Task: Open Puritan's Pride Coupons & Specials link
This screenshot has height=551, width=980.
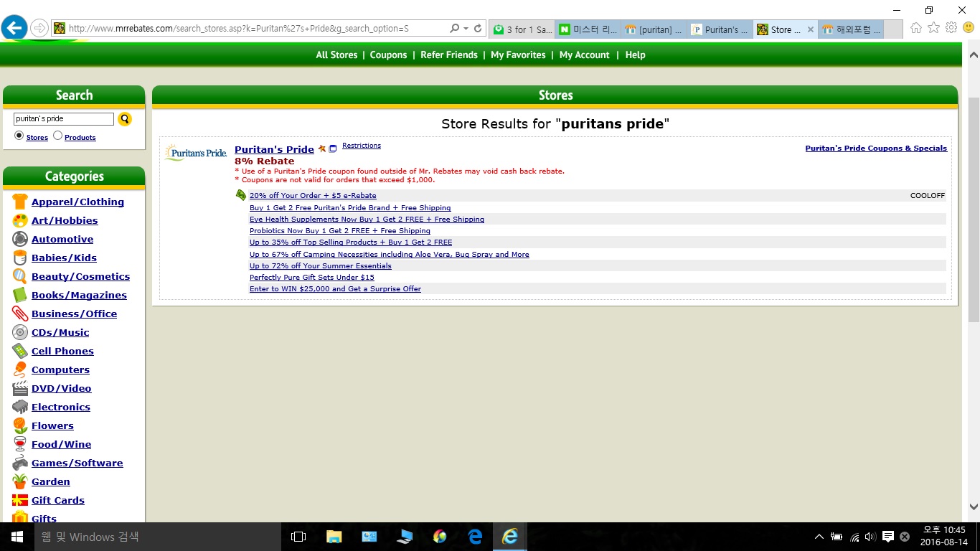Action: [875, 149]
